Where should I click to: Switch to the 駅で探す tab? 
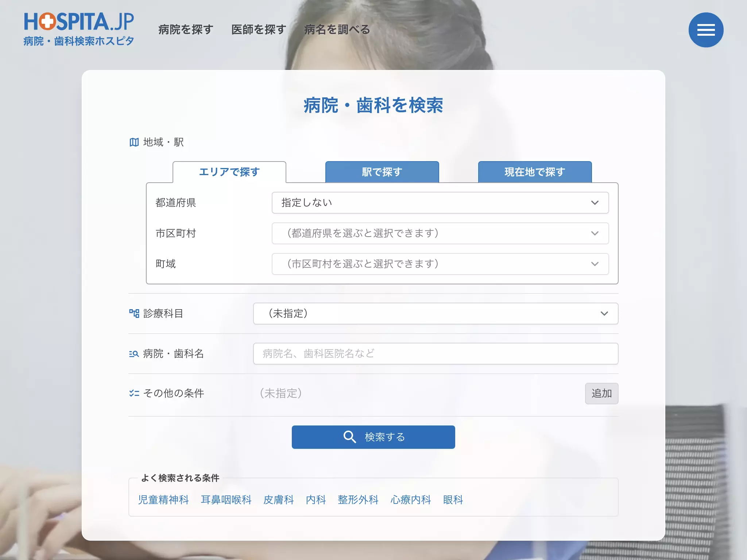pos(382,172)
